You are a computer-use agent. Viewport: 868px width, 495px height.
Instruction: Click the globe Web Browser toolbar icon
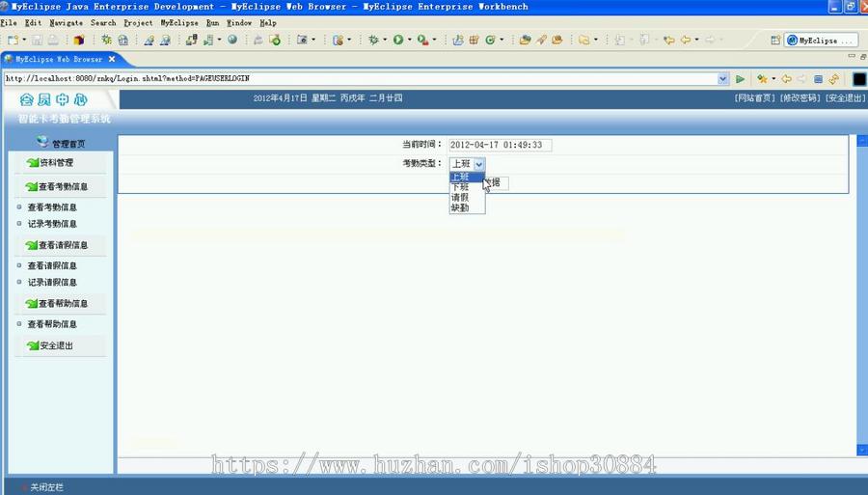coord(232,40)
